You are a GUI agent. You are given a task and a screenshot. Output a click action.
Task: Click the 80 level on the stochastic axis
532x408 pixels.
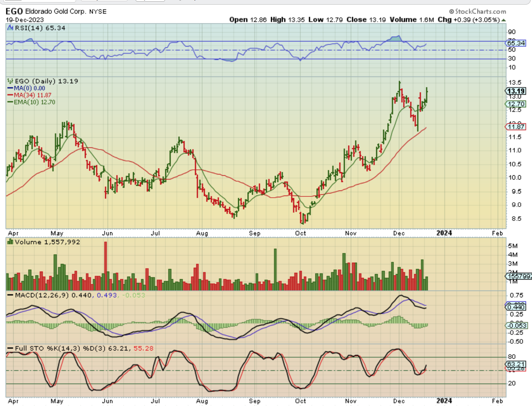pyautogui.click(x=512, y=357)
